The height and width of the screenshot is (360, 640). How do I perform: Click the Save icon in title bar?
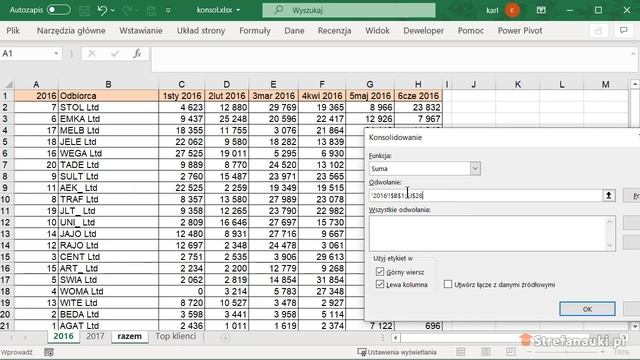[84, 10]
